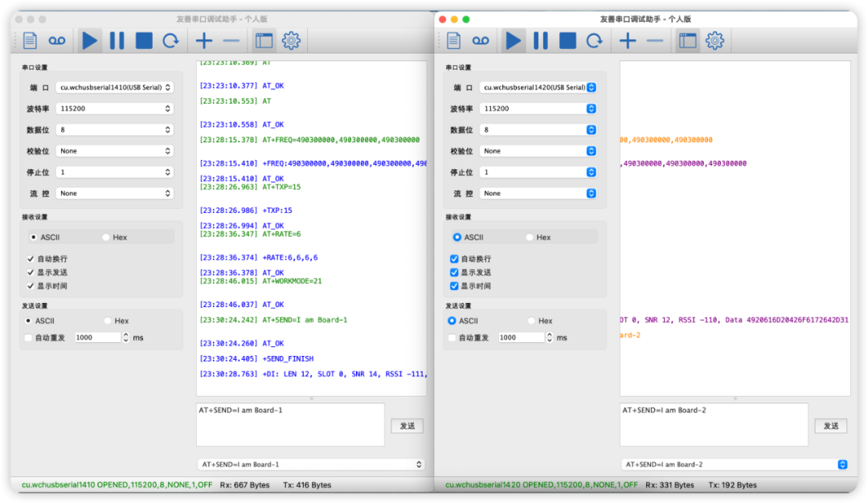Viewport: 868px width, 503px height.
Task: Click the AT+SEND=I am Board-2 text input area
Action: coord(714,423)
